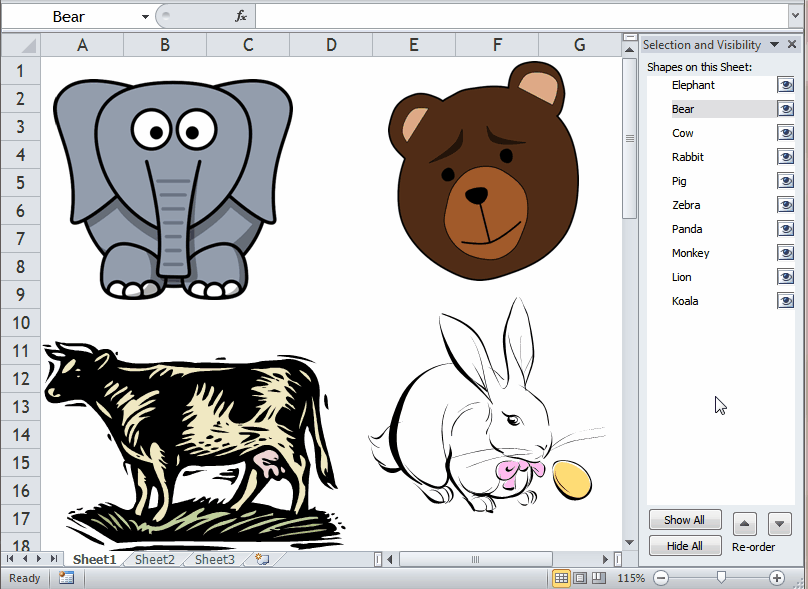Toggle the Rabbit eye icon
Viewport: 808px width, 589px height.
pos(785,157)
